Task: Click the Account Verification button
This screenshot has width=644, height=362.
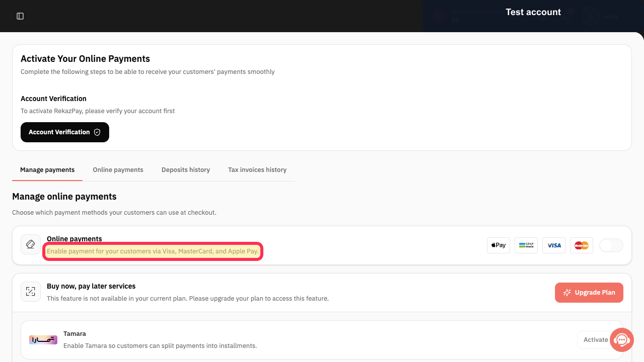Action: (65, 132)
